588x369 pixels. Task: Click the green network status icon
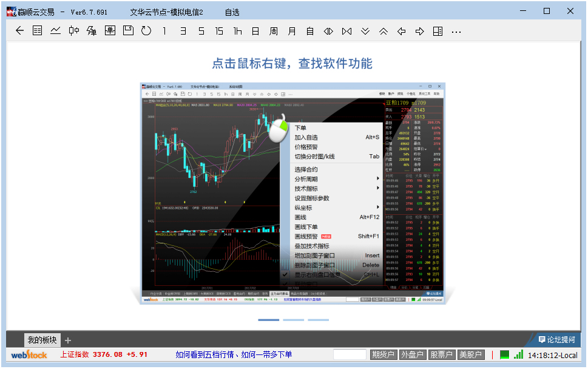point(504,354)
